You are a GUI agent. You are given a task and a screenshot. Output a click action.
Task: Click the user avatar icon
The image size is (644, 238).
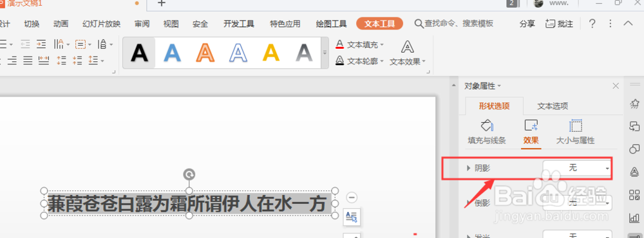538,3
